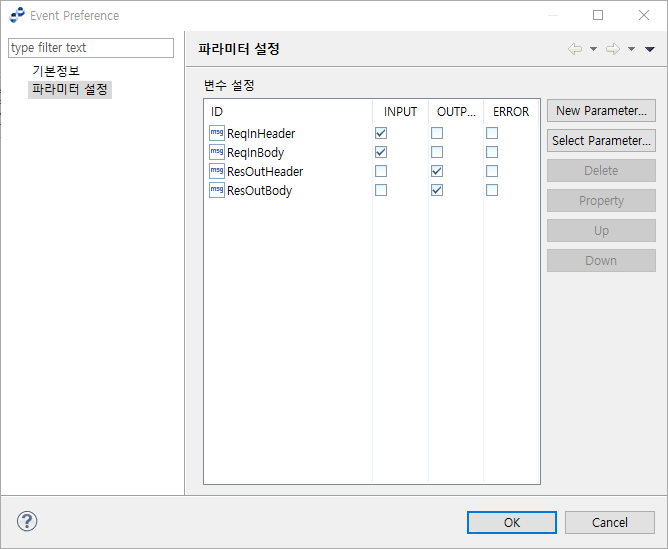
Task: Click the msg icon beside ReqInHeader
Action: (x=217, y=133)
